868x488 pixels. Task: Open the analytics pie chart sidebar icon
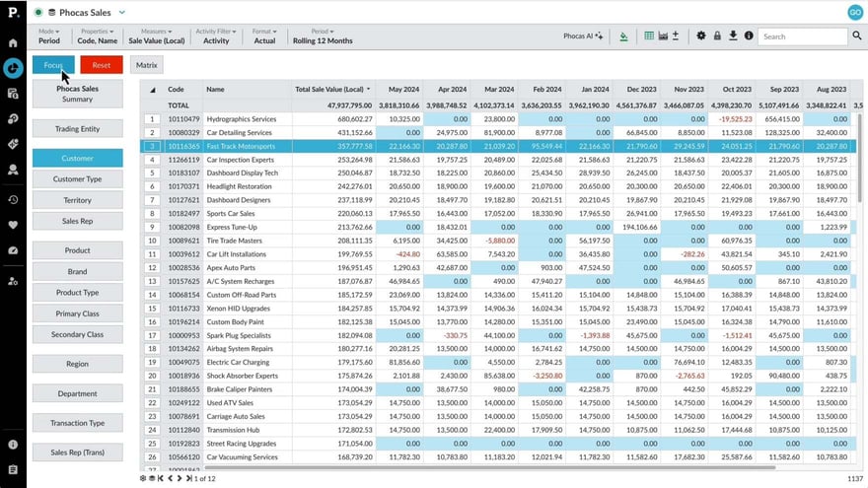[x=13, y=68]
